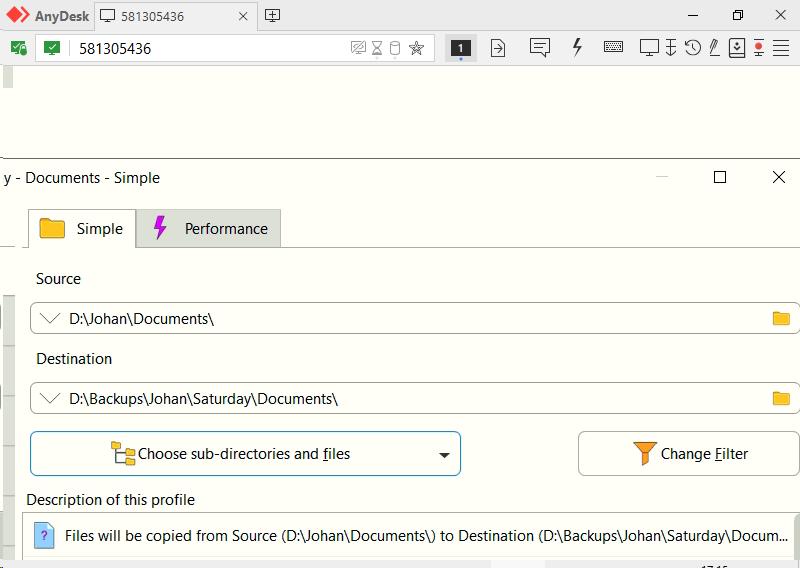800x568 pixels.
Task: Select monitor 1 button in AnyDesk toolbar
Action: [x=460, y=48]
